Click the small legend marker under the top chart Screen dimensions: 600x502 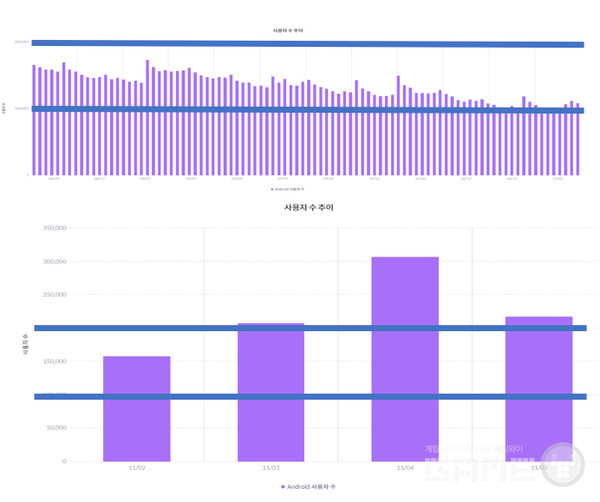pyautogui.click(x=271, y=188)
